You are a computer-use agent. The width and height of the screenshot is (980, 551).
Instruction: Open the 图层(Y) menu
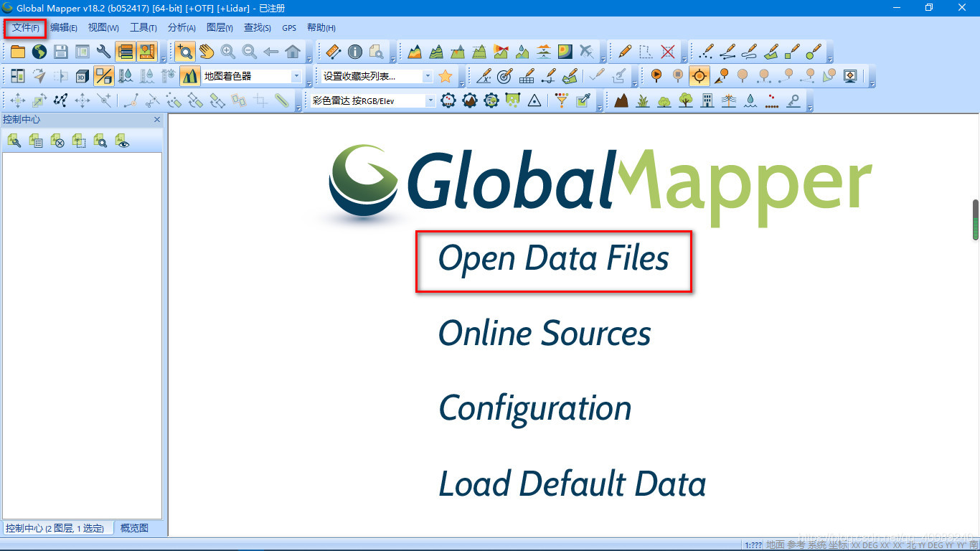[x=220, y=28]
